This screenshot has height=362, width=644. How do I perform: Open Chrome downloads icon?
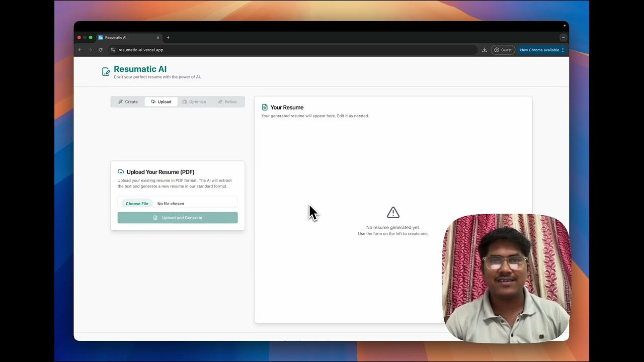tap(485, 50)
